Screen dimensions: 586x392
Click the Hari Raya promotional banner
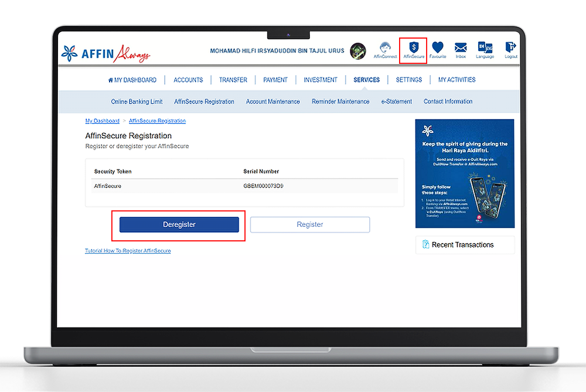(x=465, y=173)
